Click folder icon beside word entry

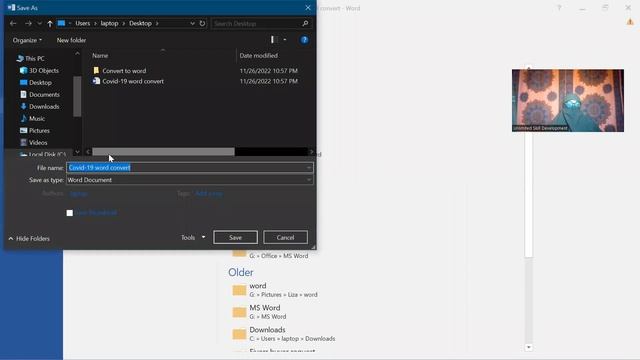click(239, 290)
